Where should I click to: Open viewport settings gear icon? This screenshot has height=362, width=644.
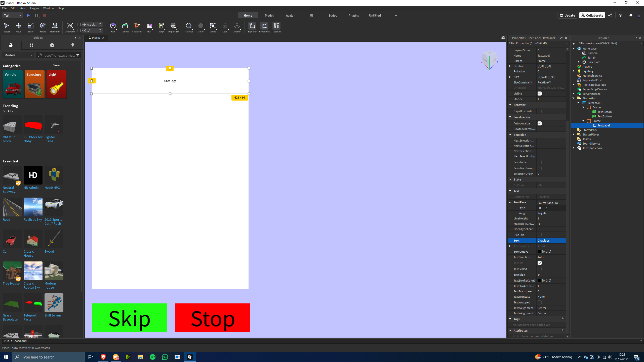pyautogui.click(x=503, y=38)
